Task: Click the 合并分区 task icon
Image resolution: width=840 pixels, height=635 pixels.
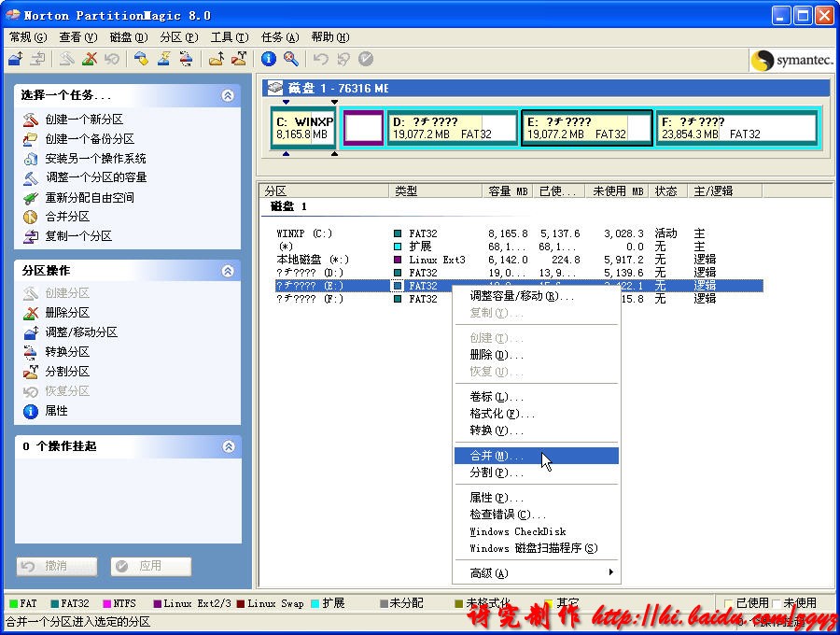Action: tap(31, 217)
